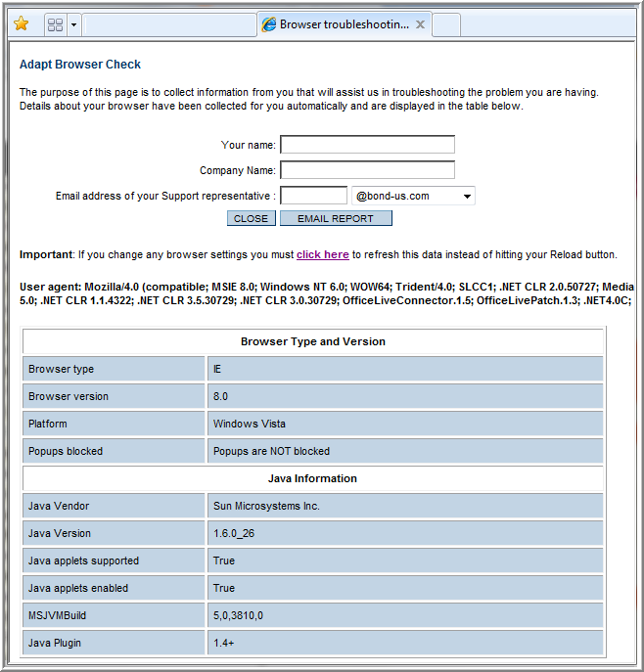Select the User agent string text
Viewport: 644px width, 672px height.
(326, 293)
